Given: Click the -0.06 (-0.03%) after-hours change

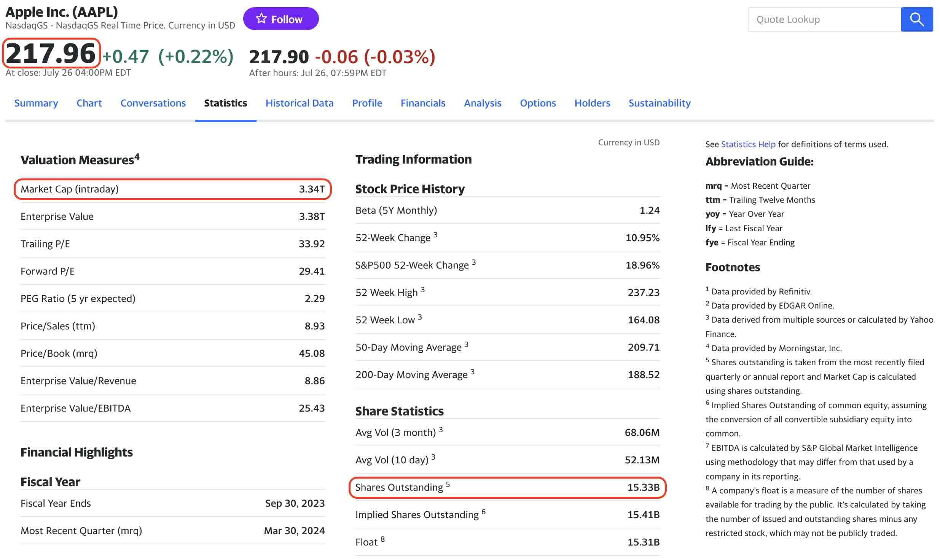Looking at the screenshot, I should click(375, 57).
